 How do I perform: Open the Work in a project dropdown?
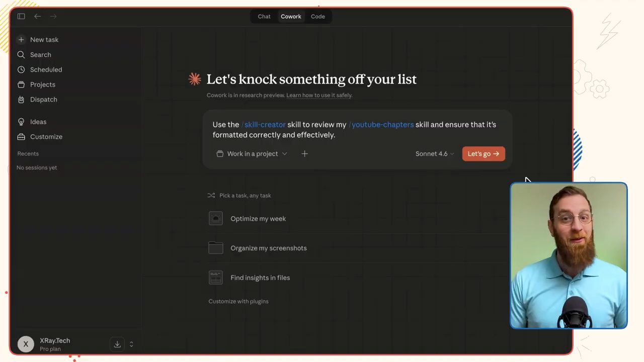tap(252, 154)
